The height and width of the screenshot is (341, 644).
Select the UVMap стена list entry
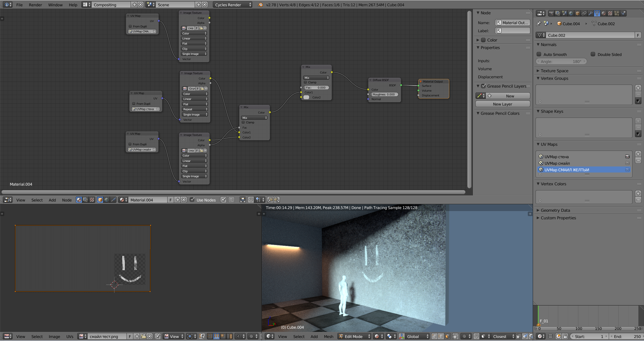pyautogui.click(x=556, y=157)
